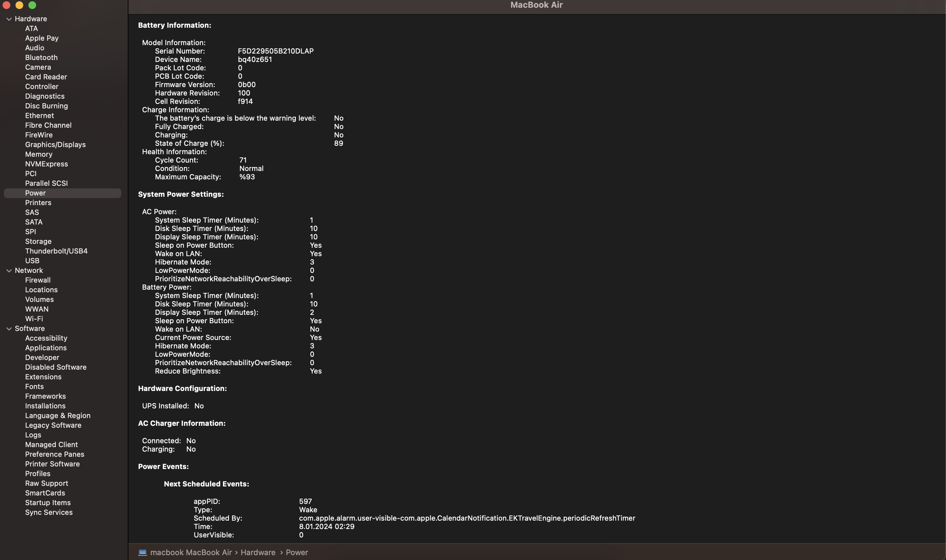Select Disabled Software in the sidebar
The image size is (946, 560).
pyautogui.click(x=56, y=367)
